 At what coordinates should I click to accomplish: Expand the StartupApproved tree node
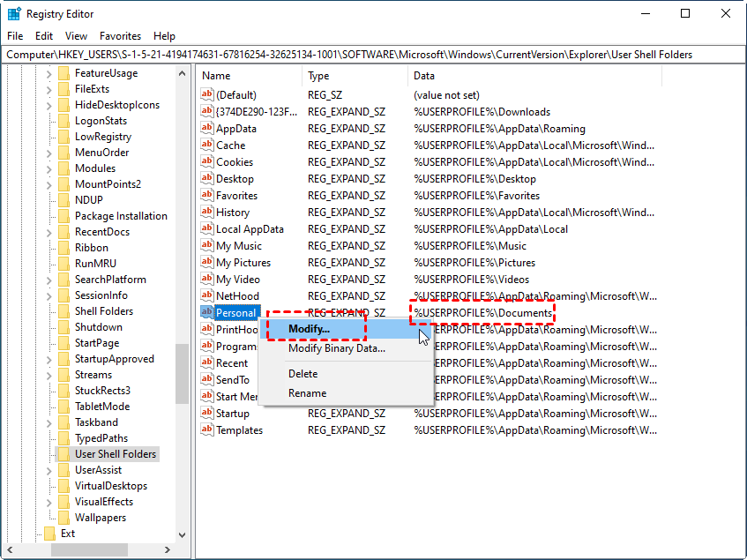(49, 359)
